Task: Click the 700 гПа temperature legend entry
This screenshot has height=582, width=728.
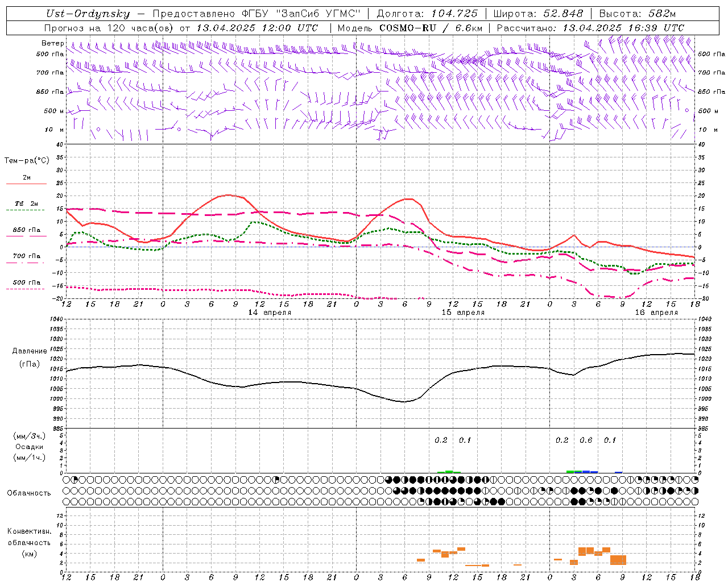Action: pyautogui.click(x=26, y=256)
